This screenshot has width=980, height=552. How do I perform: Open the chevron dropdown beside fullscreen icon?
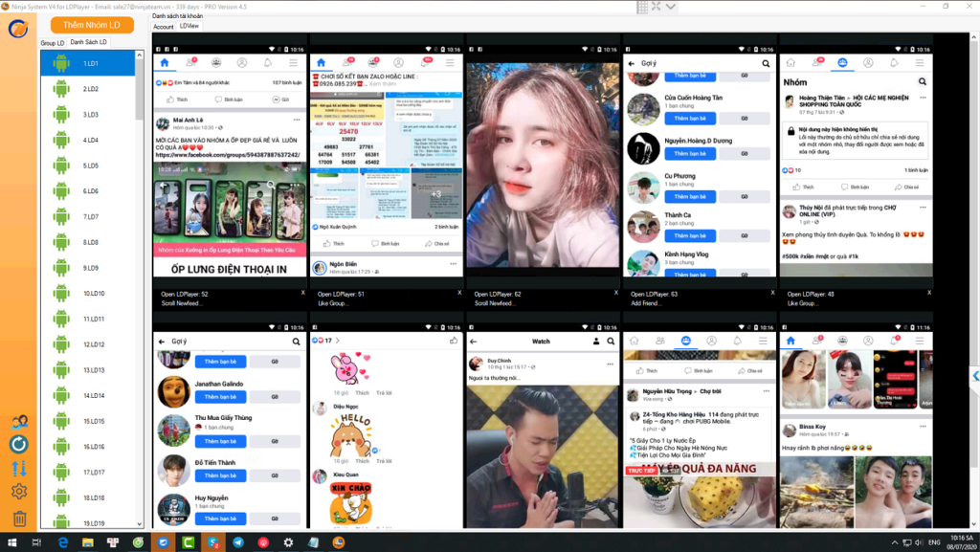671,7
